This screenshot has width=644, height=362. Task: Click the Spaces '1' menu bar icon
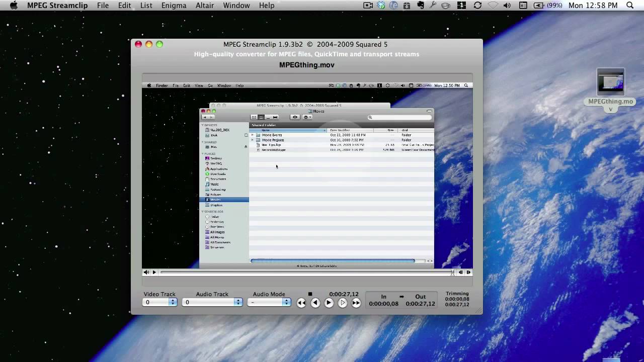[461, 6]
